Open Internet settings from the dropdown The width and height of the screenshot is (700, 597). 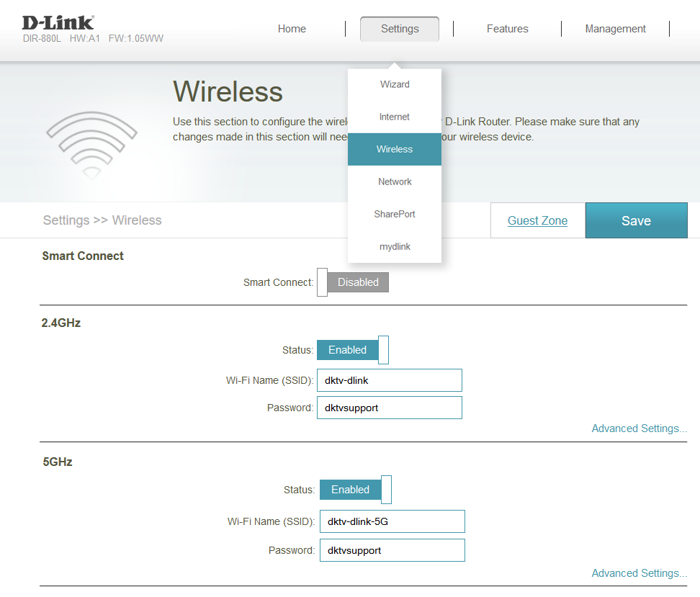pos(395,117)
